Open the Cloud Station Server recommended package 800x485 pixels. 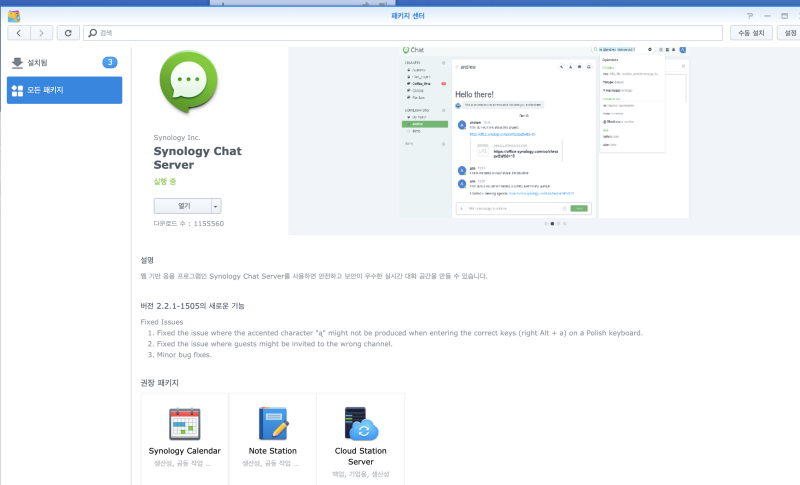pyautogui.click(x=360, y=439)
